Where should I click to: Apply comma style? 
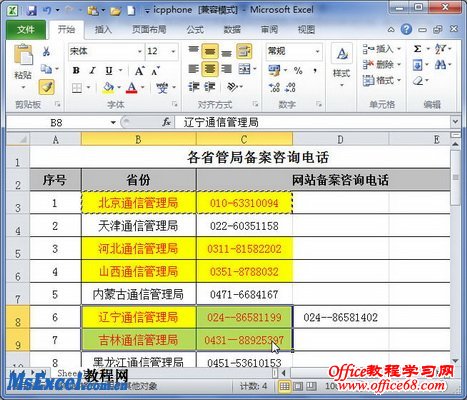click(x=315, y=71)
